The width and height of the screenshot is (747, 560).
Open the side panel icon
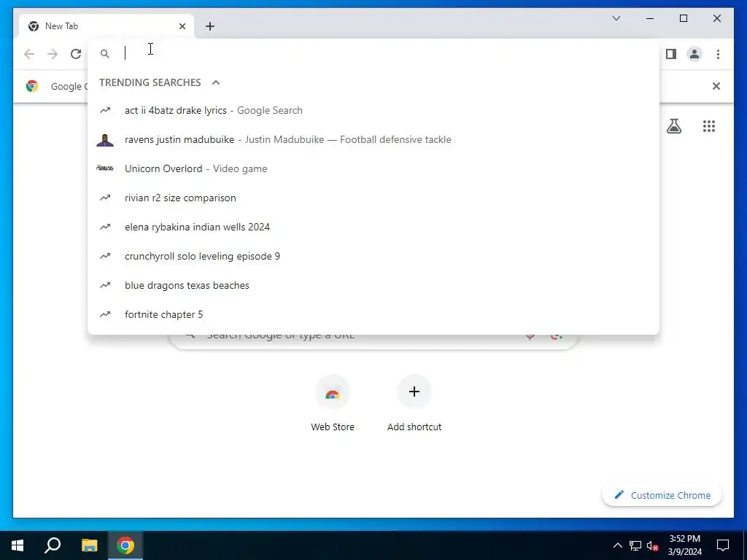[x=671, y=54]
